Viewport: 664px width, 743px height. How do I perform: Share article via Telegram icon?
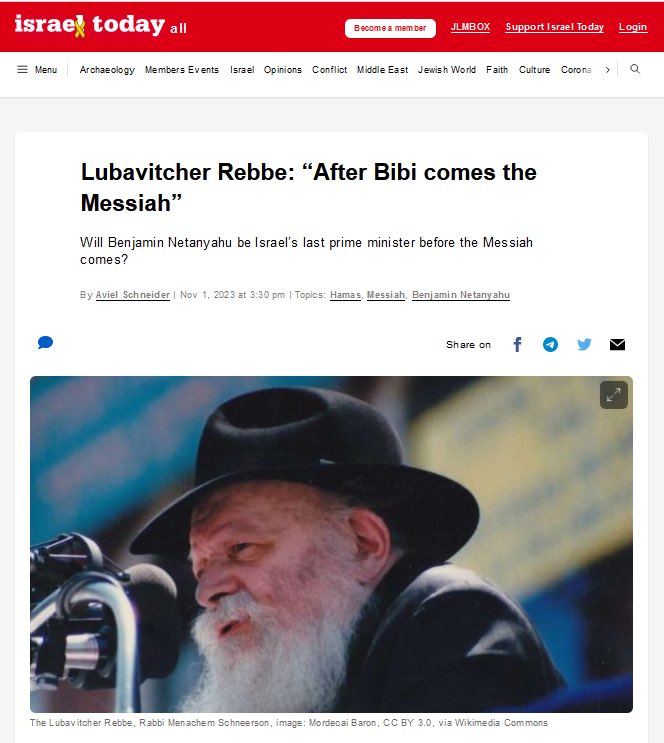(550, 344)
